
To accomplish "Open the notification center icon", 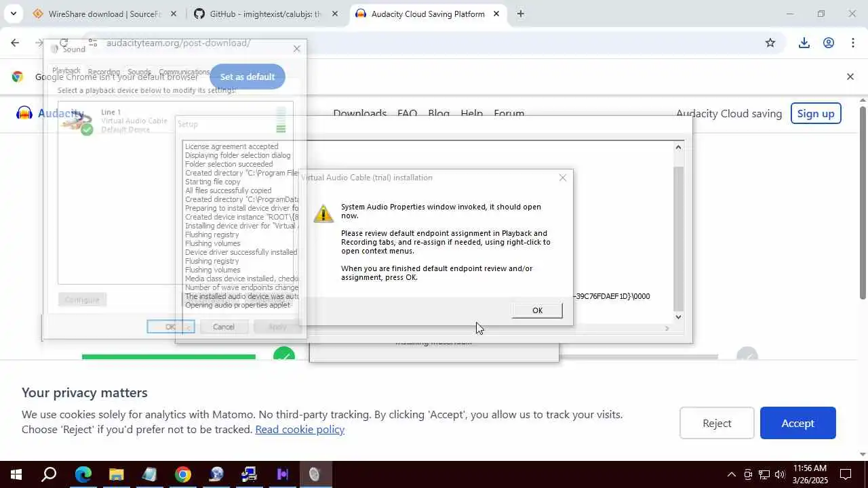I will pos(846,474).
